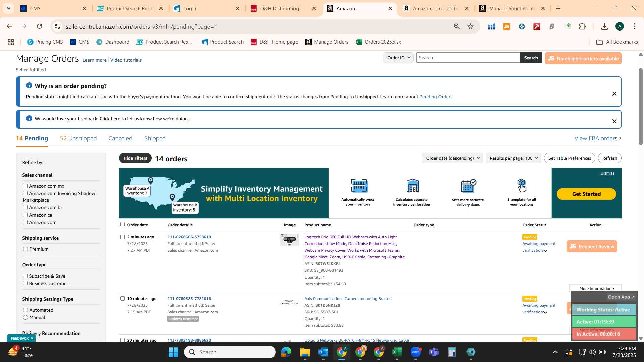The image size is (644, 362).
Task: Open the browser zoom magnifier icon
Action: (x=457, y=26)
